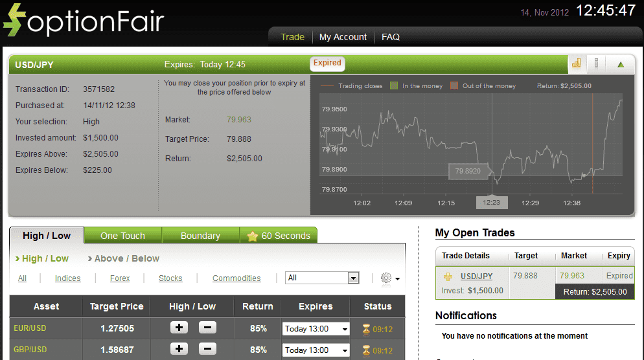Click the Status column header
Screen dimensions: 644x360
378,306
